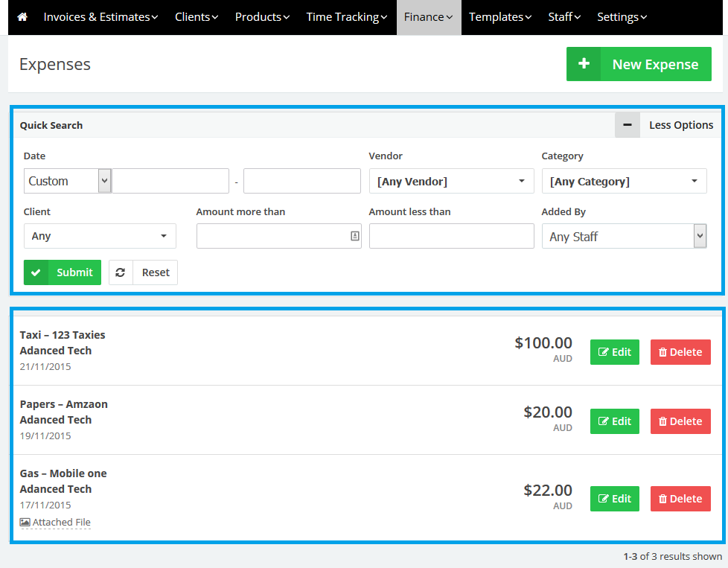The width and height of the screenshot is (728, 568).
Task: Click the Amount less than field
Action: (451, 236)
